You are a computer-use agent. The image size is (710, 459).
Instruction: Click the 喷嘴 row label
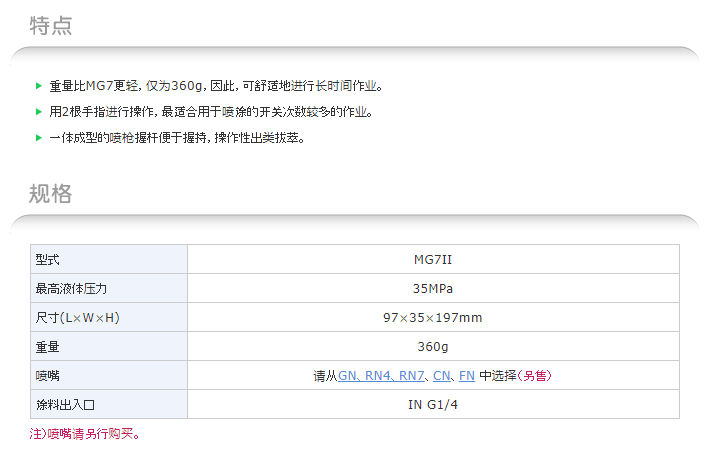pos(48,376)
